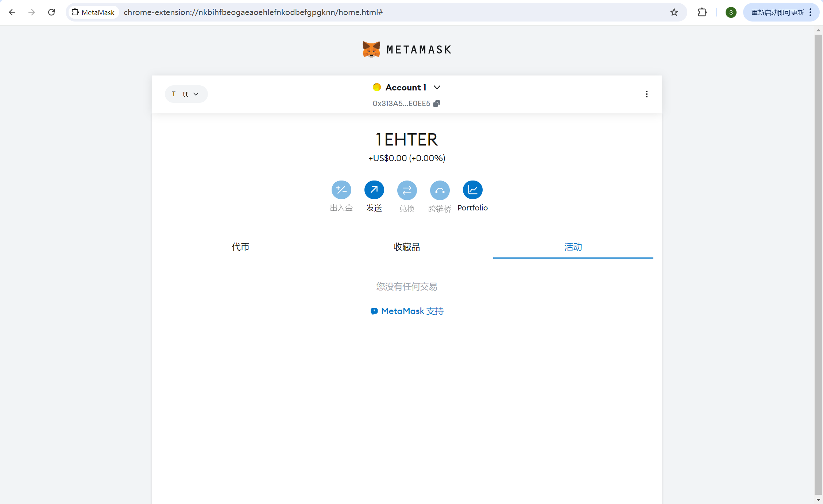Click the Send (发送) arrow icon
The width and height of the screenshot is (823, 504).
click(374, 190)
